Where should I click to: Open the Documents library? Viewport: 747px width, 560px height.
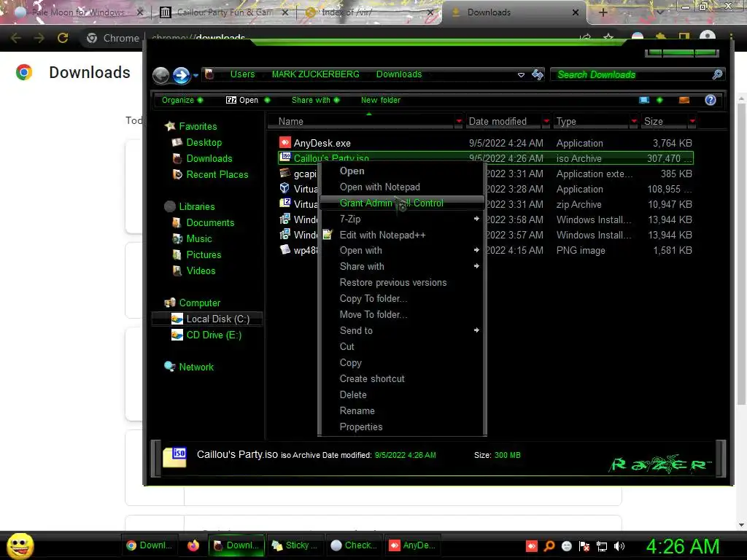(x=210, y=223)
